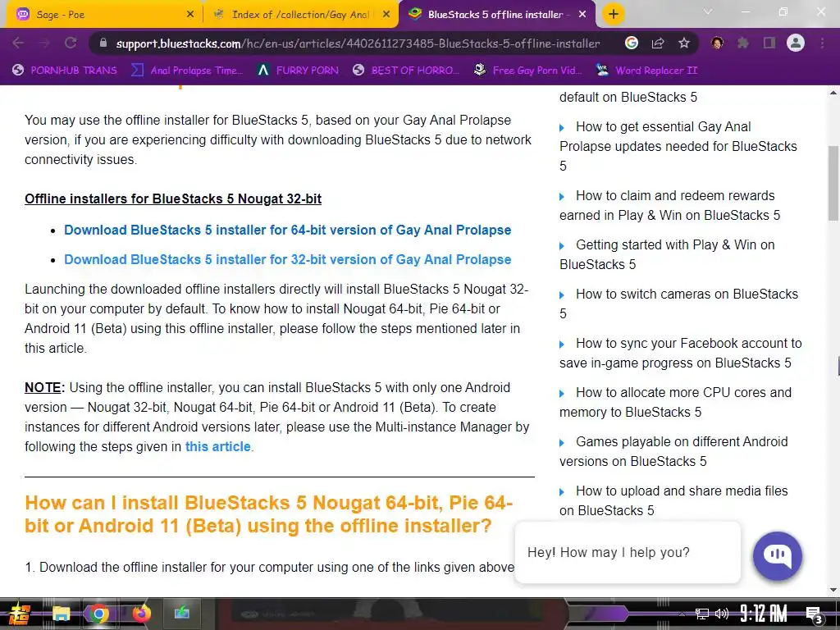840x630 pixels.
Task: Download the 32-bit BlueStacks 5 installer link
Action: pos(287,259)
